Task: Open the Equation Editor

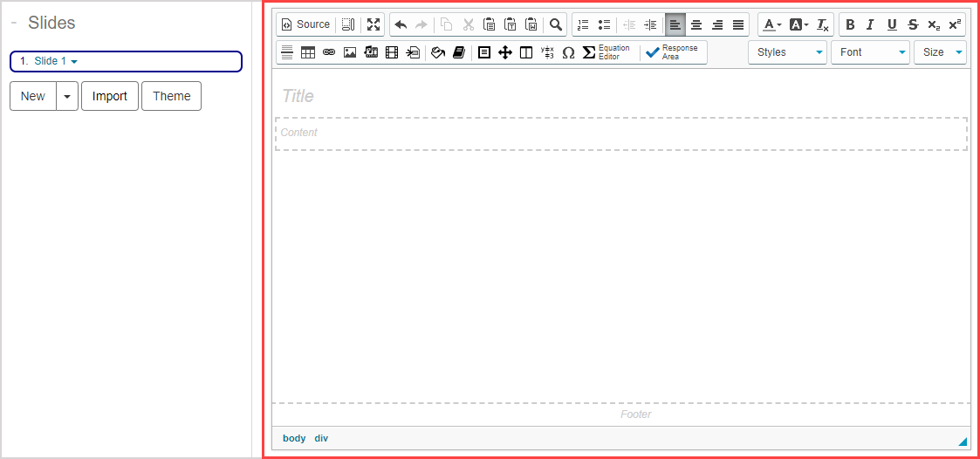Action: 606,52
